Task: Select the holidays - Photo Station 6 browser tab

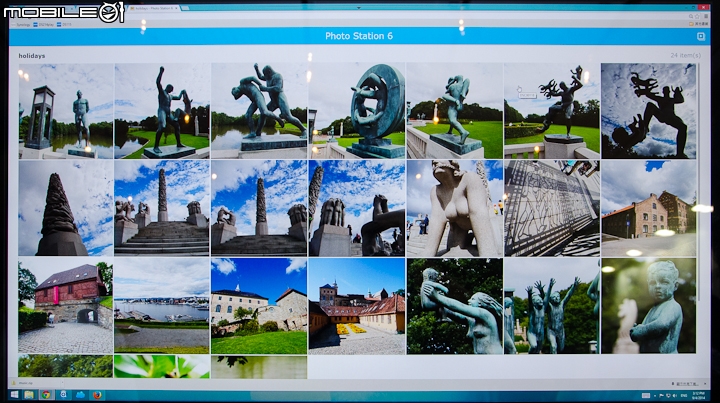Action: pos(153,8)
